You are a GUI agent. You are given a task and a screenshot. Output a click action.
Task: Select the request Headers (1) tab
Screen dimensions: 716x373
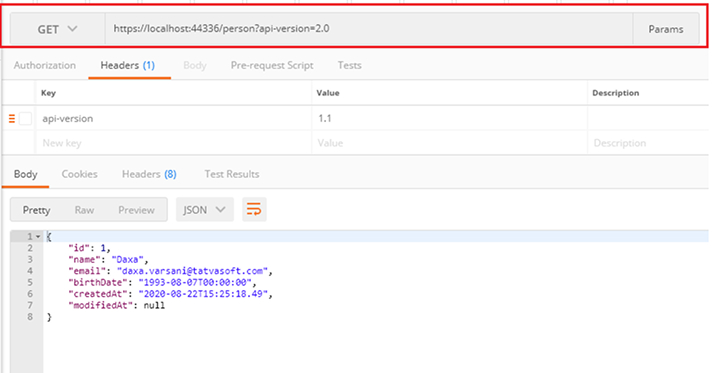128,65
